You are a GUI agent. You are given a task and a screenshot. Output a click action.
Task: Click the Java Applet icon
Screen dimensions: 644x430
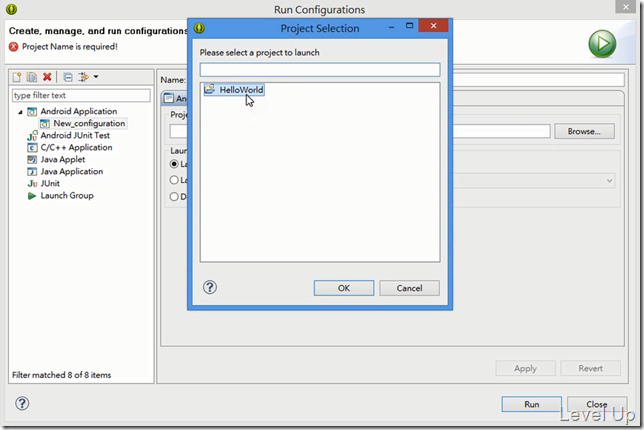32,159
